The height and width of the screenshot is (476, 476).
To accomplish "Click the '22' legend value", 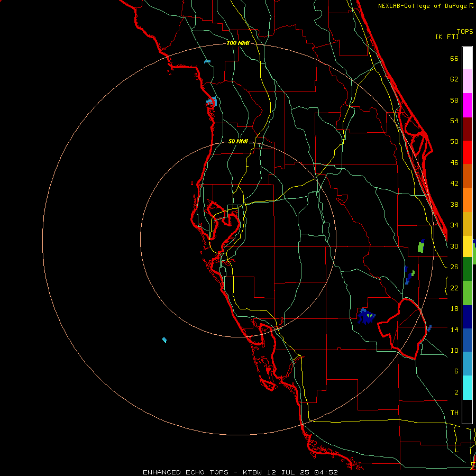I will click(454, 288).
